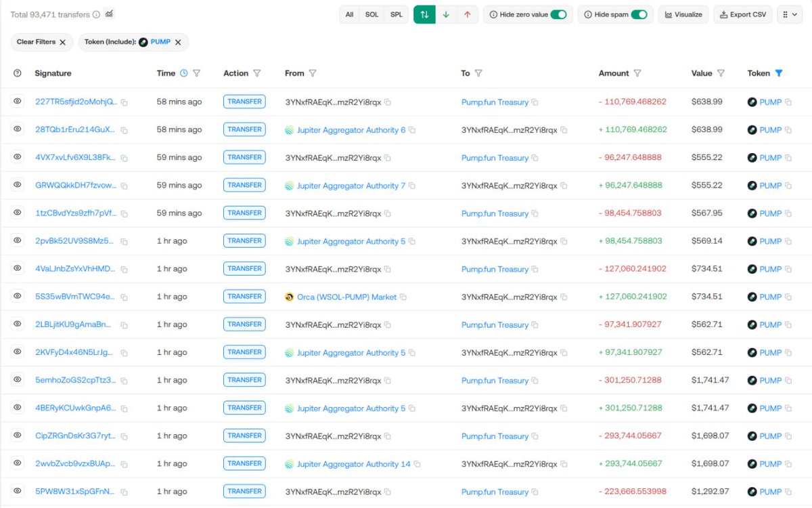Screen dimensions: 812x508
Task: Copy the From address in the 227TR5sfjid2oMohjQ row
Action: pos(388,102)
